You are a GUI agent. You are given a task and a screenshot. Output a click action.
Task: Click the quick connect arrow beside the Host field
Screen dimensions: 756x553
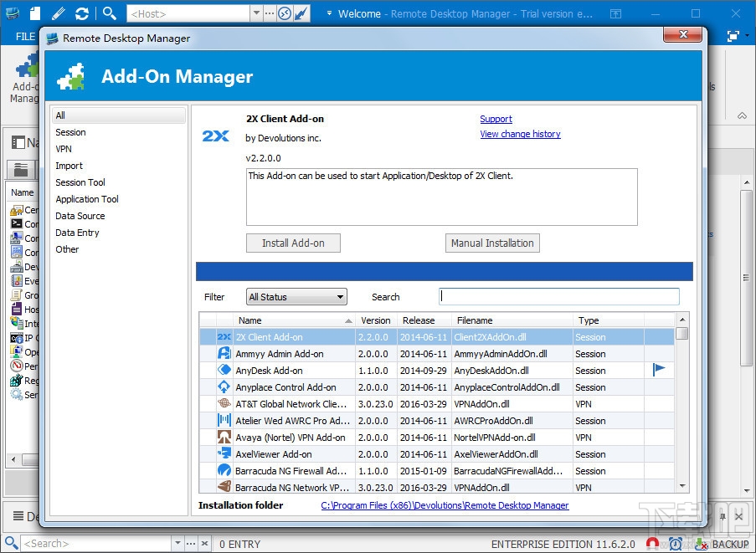tap(301, 13)
